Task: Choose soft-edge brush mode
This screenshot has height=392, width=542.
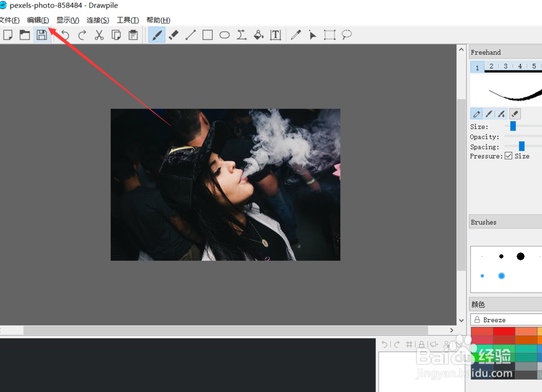Action: click(489, 114)
